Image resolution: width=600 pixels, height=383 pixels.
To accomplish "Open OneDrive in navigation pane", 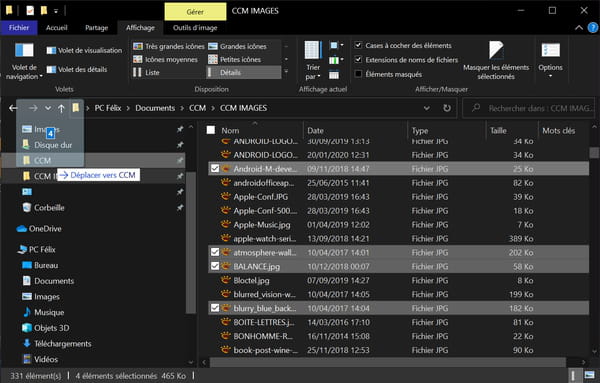I will pos(39,229).
